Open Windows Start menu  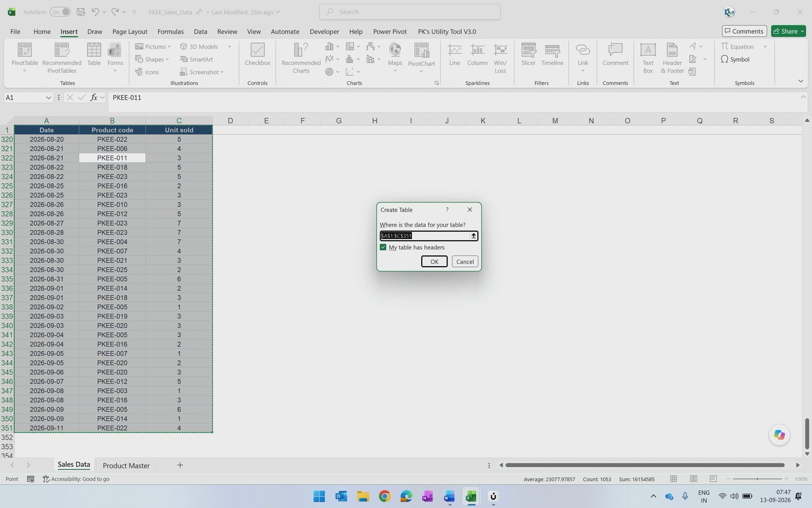point(319,496)
